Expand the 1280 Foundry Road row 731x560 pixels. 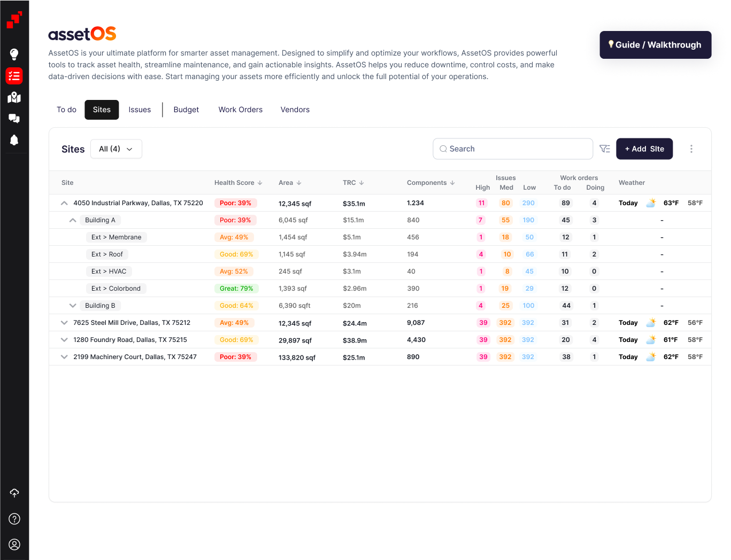[x=64, y=340]
